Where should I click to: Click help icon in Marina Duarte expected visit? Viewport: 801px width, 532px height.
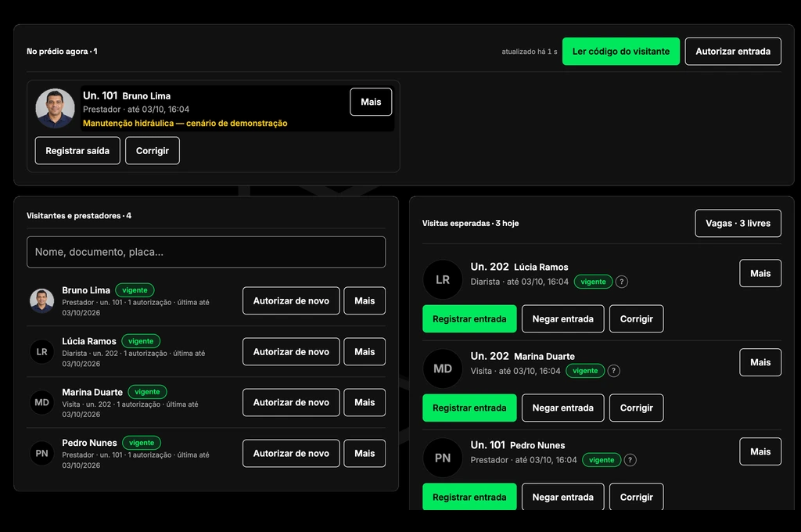613,371
